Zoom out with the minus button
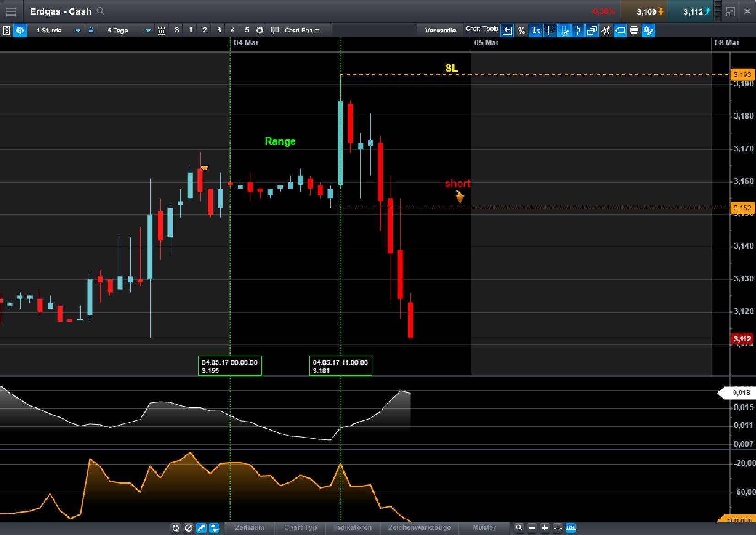 (532, 528)
